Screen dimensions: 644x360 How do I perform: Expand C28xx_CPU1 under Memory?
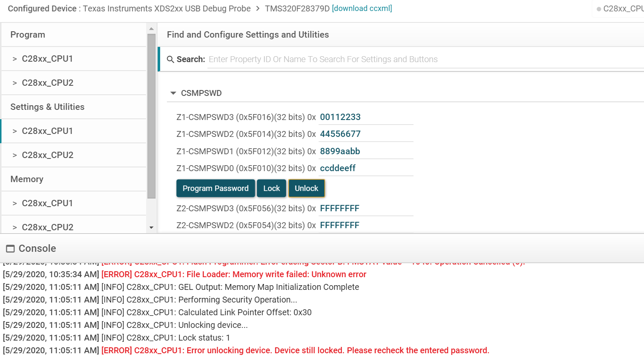[x=47, y=203]
